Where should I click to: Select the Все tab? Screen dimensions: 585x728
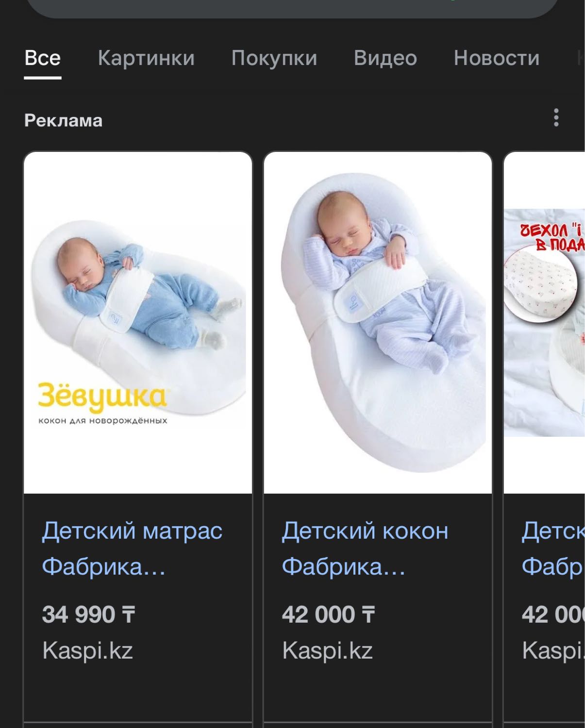pyautogui.click(x=43, y=58)
